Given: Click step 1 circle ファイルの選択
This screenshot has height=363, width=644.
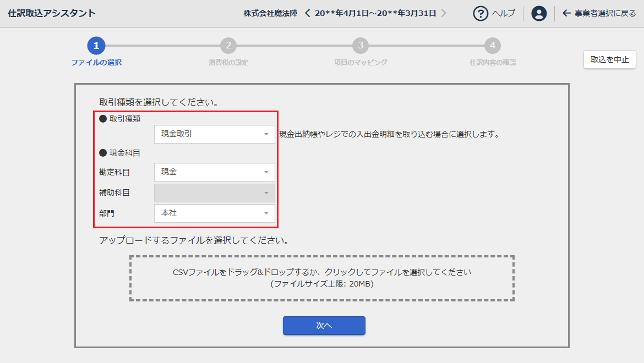Looking at the screenshot, I should coord(96,46).
